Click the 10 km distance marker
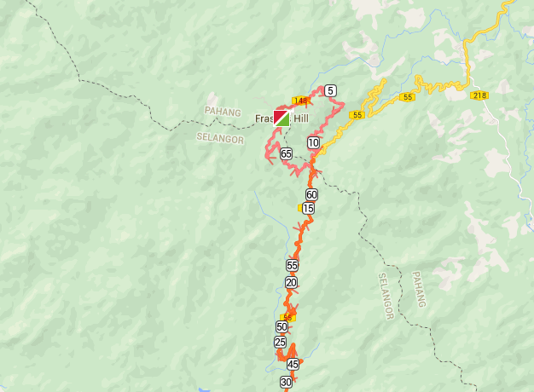The height and width of the screenshot is (392, 534). [313, 143]
